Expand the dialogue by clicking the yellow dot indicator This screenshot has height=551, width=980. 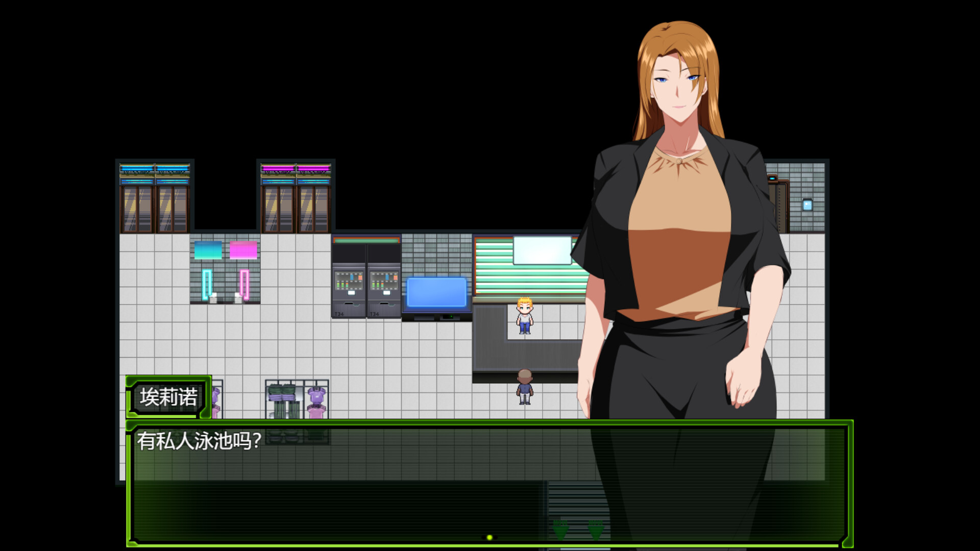click(489, 537)
